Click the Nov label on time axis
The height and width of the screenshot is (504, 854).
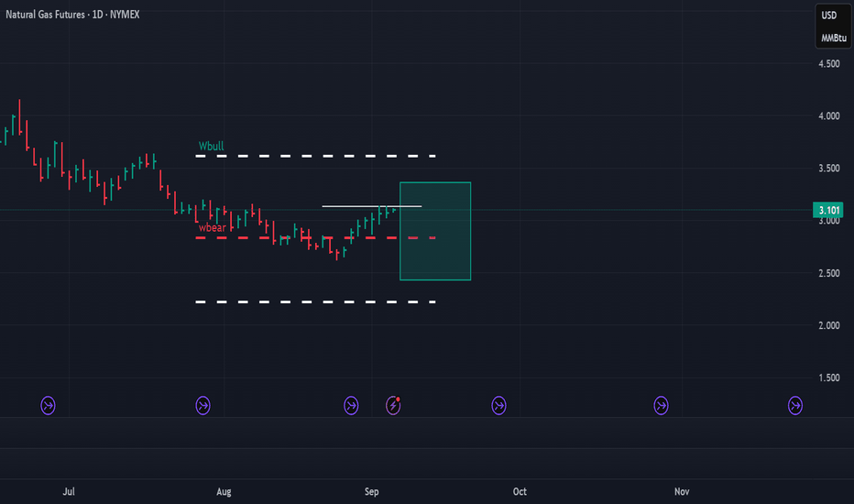pos(682,491)
